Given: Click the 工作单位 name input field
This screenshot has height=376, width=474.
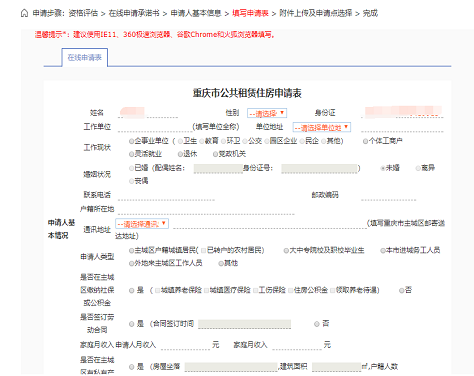Looking at the screenshot, I should tap(155, 127).
